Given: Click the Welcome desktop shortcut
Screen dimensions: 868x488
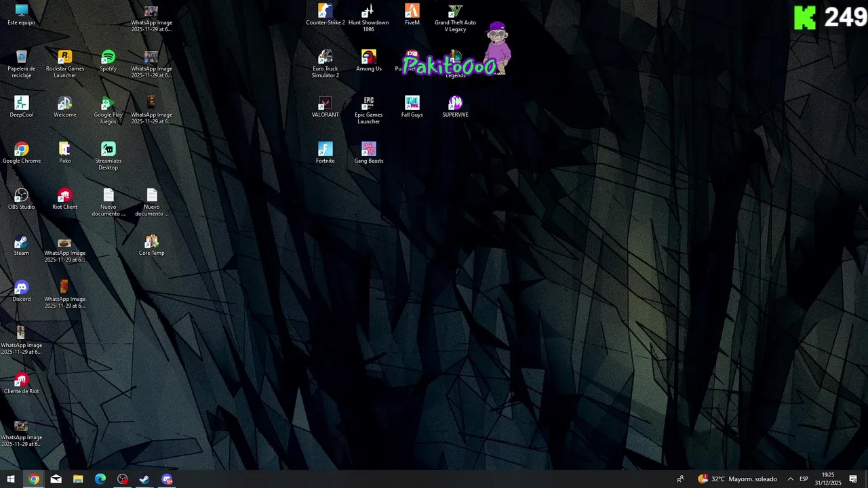Looking at the screenshot, I should point(65,107).
